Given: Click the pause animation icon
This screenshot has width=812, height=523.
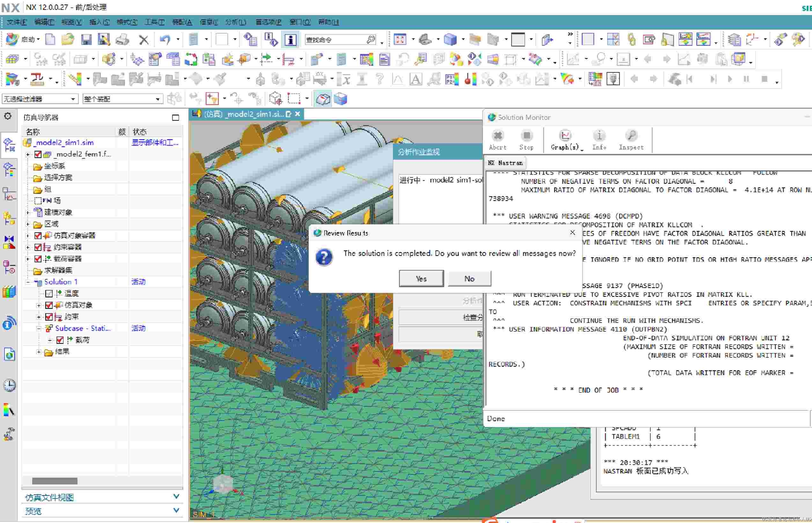Looking at the screenshot, I should (x=746, y=79).
